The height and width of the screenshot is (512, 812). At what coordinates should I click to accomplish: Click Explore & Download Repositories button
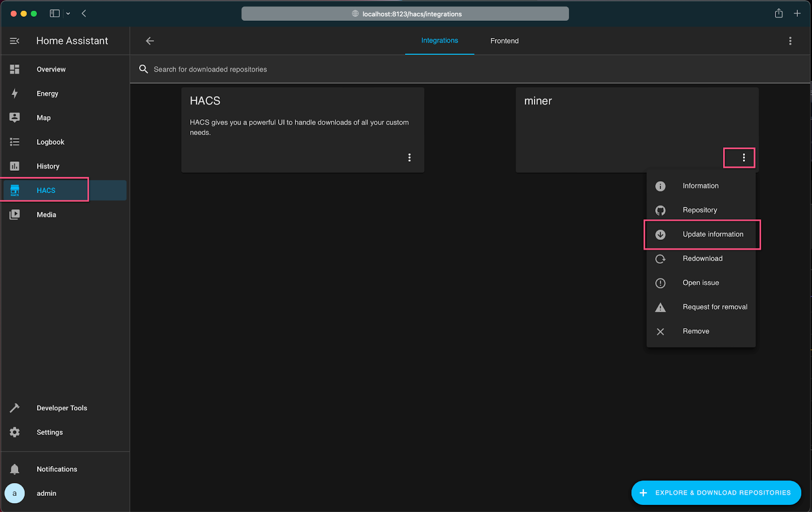click(x=716, y=493)
